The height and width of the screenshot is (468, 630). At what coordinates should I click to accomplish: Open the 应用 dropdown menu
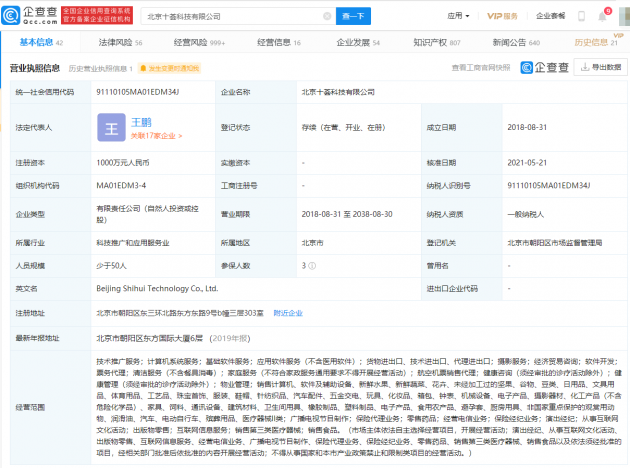coord(460,16)
